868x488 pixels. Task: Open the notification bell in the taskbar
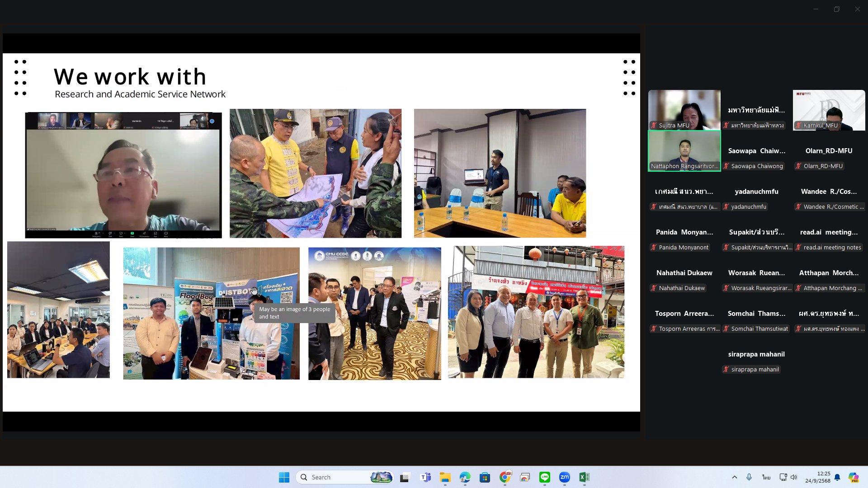click(837, 477)
